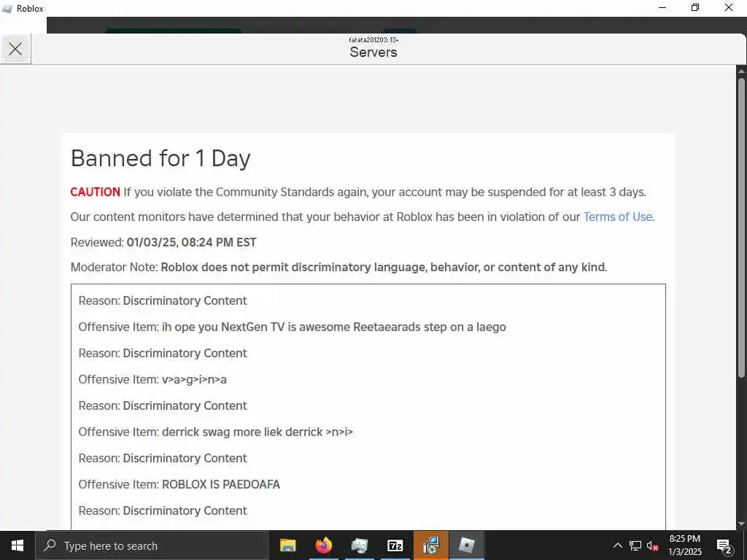Click the red CAUTION label
The height and width of the screenshot is (560, 747).
(96, 192)
